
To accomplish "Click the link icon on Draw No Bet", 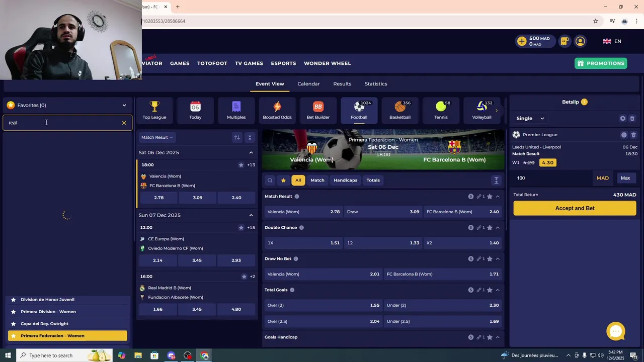I will tap(479, 259).
